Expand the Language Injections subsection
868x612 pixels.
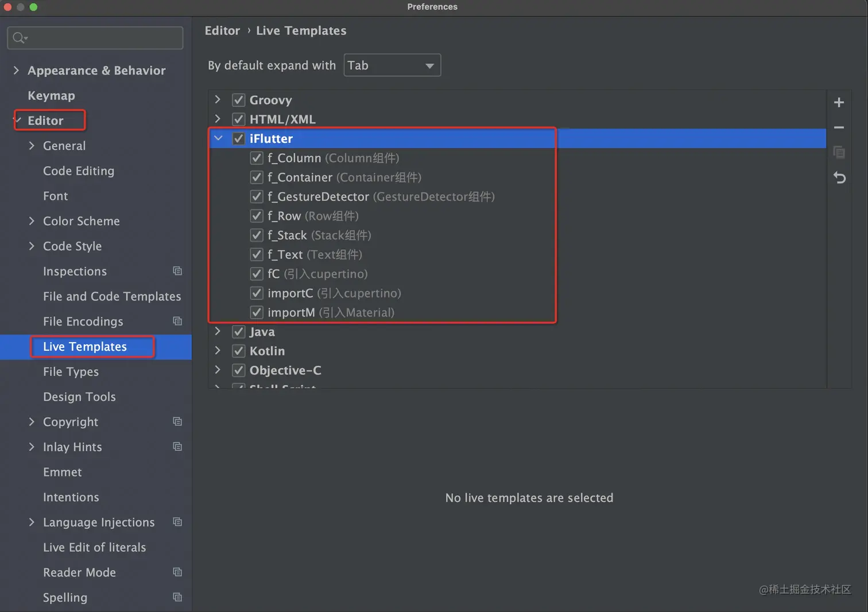coord(32,522)
